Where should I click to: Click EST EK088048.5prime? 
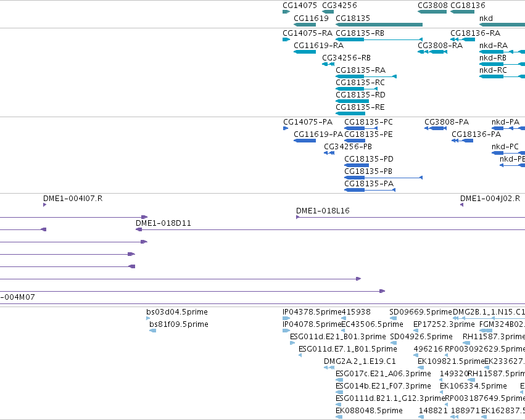369,411
